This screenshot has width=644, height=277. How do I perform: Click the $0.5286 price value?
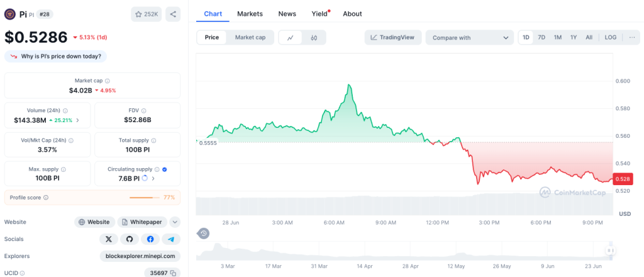36,37
